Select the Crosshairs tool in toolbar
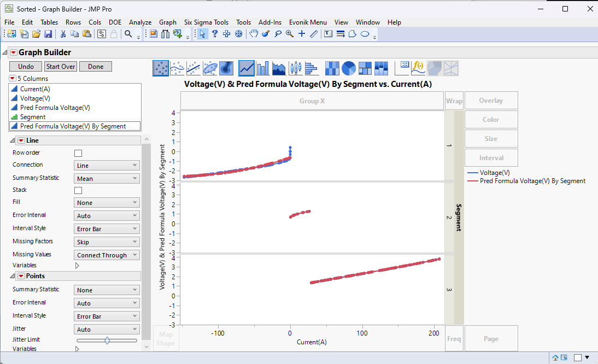598x364 pixels. tap(301, 34)
